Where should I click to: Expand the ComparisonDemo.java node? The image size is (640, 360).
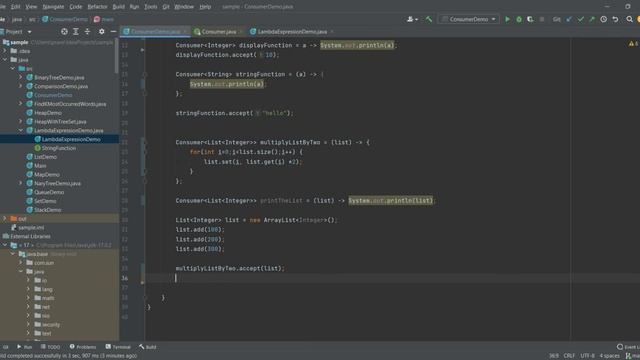[x=20, y=86]
